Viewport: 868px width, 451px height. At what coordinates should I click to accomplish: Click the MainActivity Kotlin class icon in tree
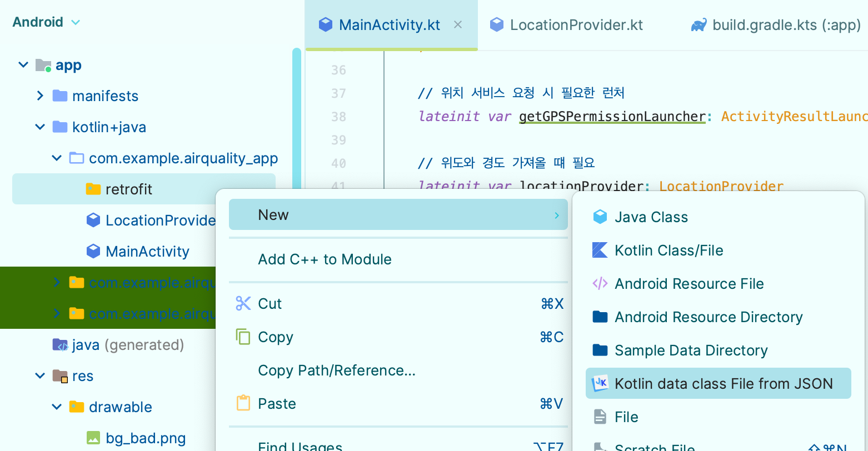point(93,252)
